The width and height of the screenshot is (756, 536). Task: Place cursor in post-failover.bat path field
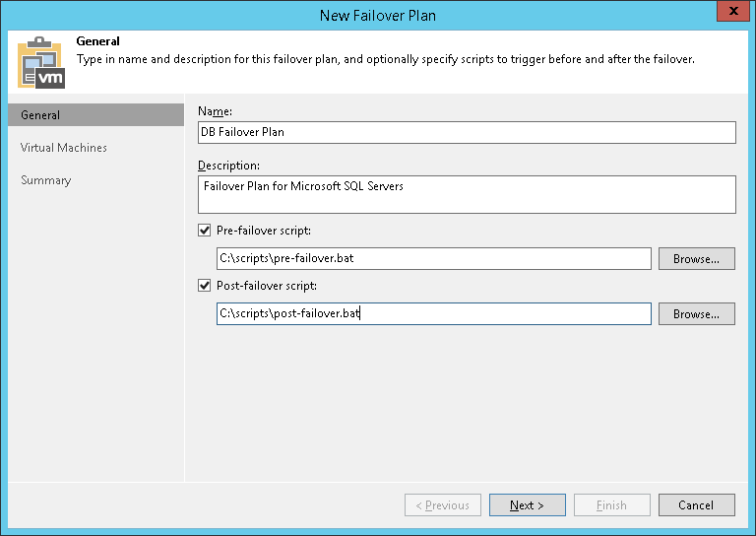pyautogui.click(x=433, y=314)
